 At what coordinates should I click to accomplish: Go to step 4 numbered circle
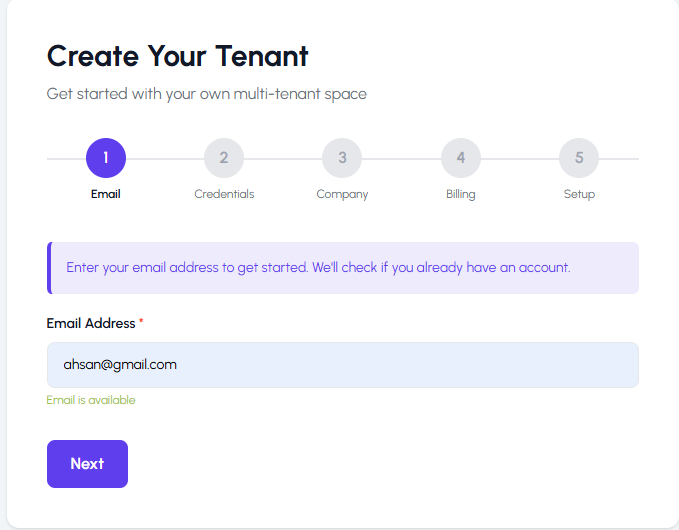[461, 158]
